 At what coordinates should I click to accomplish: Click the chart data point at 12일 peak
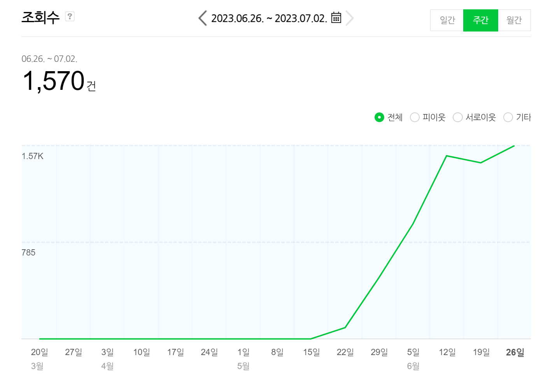pos(447,156)
